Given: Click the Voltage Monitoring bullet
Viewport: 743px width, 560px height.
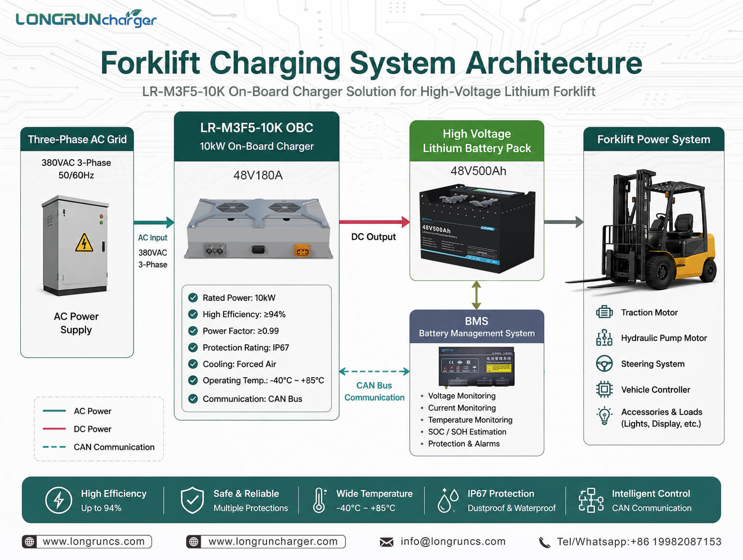Looking at the screenshot, I should coord(458,396).
